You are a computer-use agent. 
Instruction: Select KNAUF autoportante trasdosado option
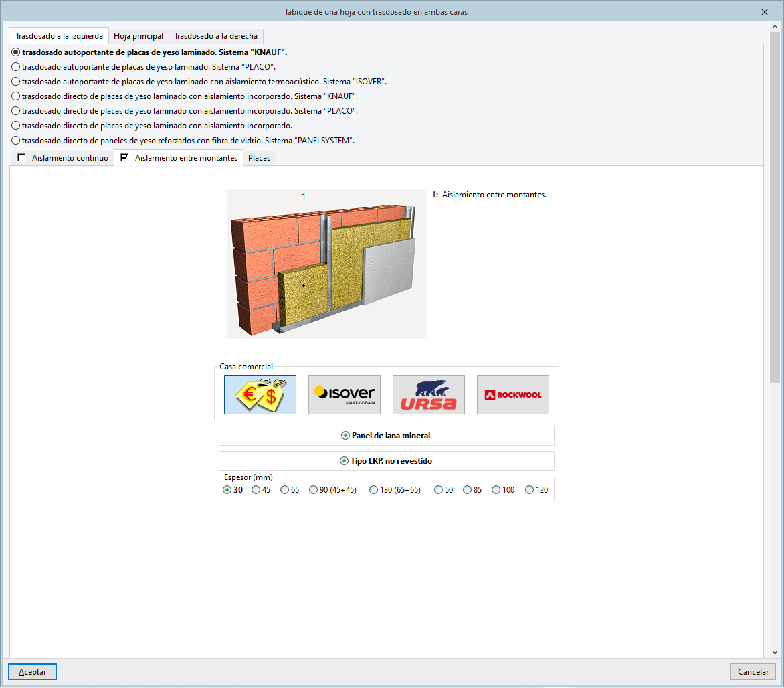click(149, 52)
